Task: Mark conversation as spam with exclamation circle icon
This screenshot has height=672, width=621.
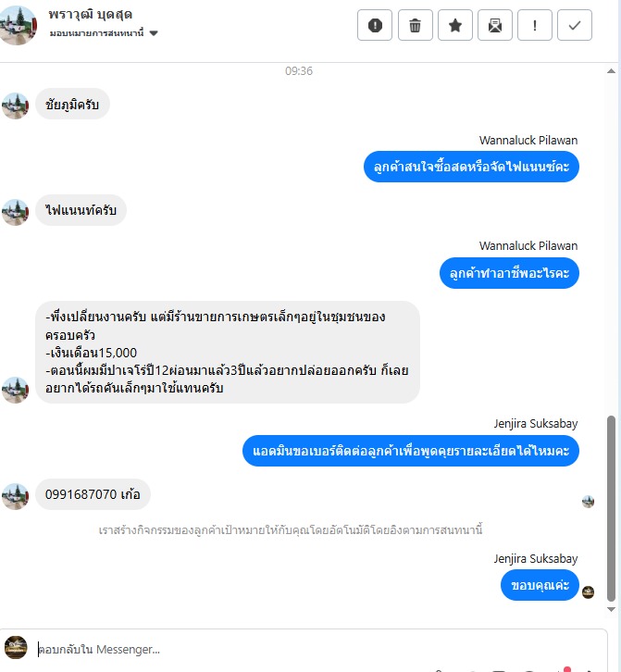Action: pos(375,25)
